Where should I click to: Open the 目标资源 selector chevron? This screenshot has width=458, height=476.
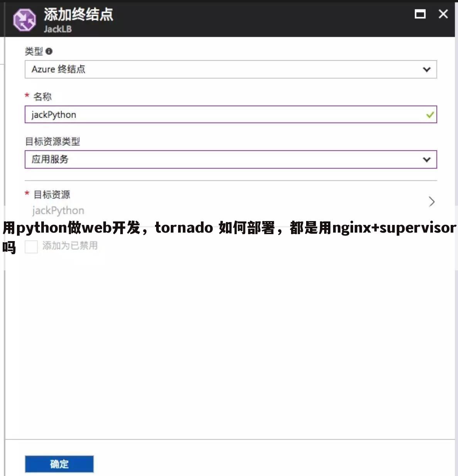point(431,201)
